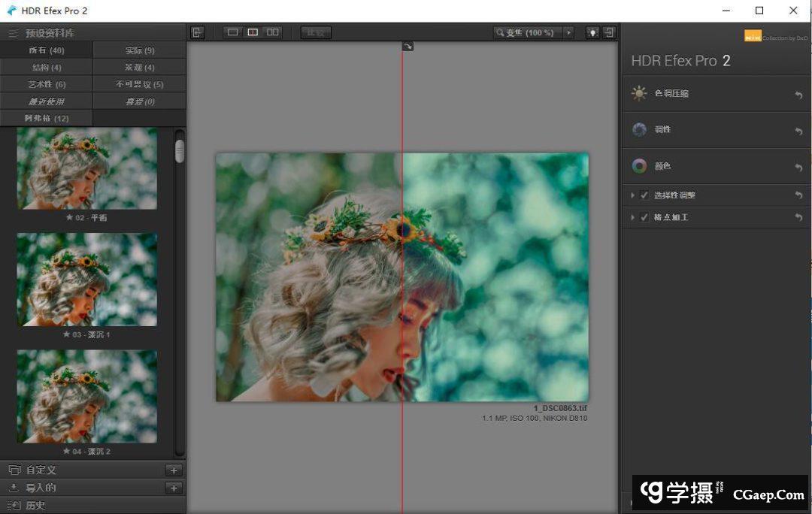812x514 pixels.
Task: Switch to the 实际 (9) preset category
Action: coord(139,50)
